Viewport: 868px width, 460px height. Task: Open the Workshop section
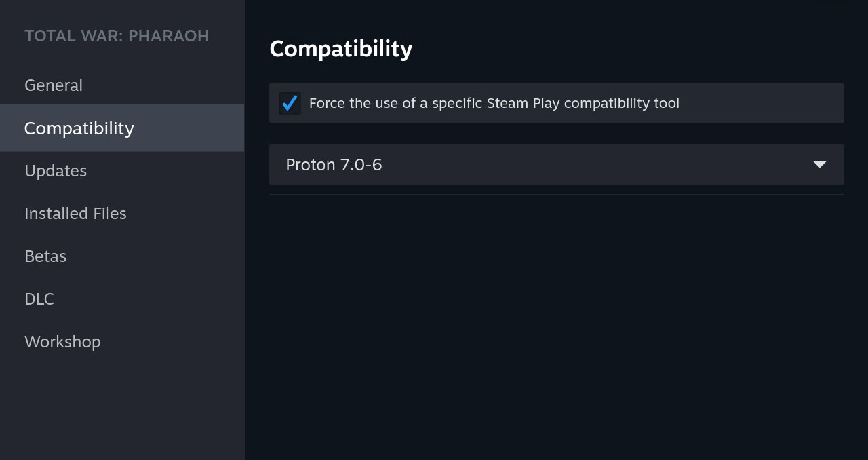tap(62, 342)
